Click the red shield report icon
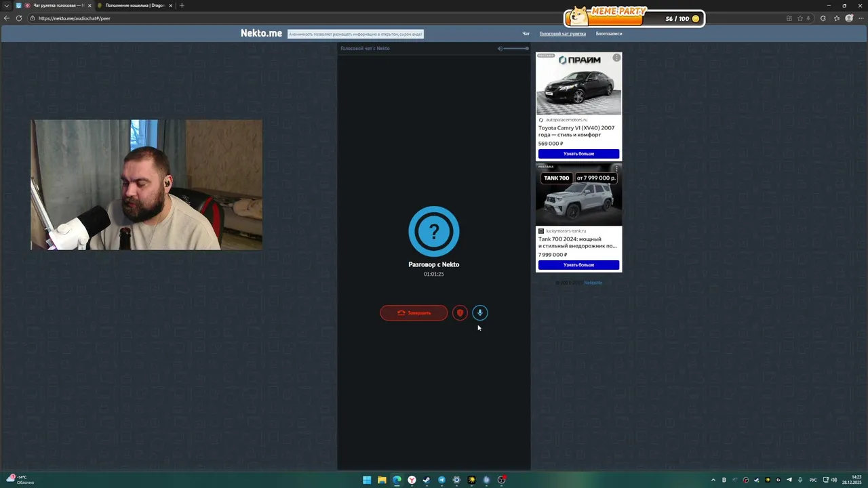This screenshot has height=488, width=868. coord(460,312)
